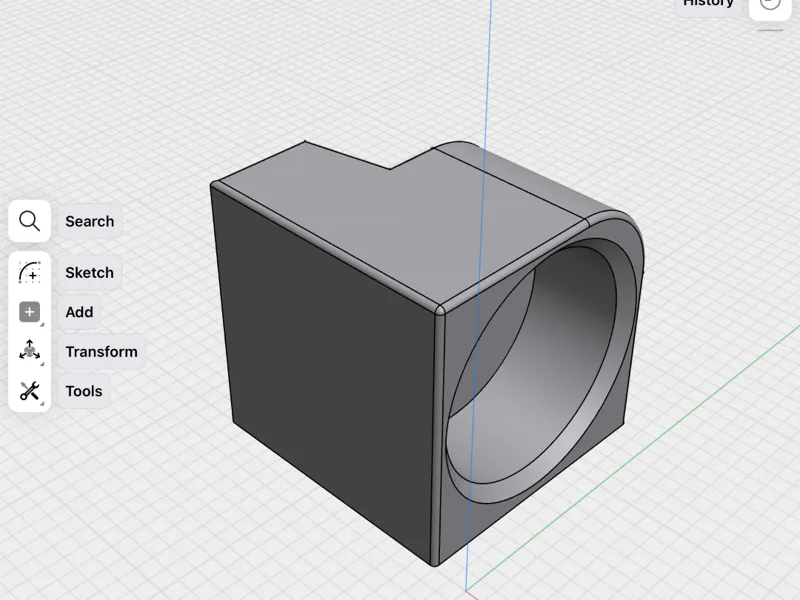Open the Search magnifier icon

[30, 221]
